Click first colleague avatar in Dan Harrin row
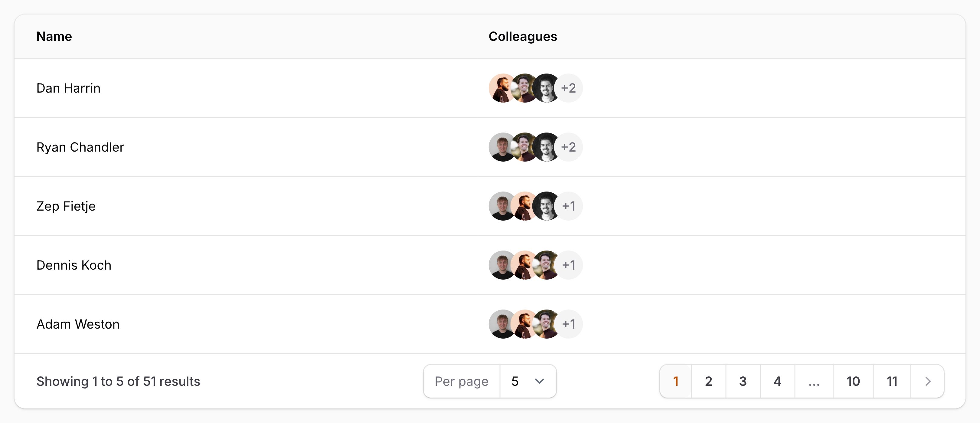Image resolution: width=980 pixels, height=423 pixels. pyautogui.click(x=500, y=88)
